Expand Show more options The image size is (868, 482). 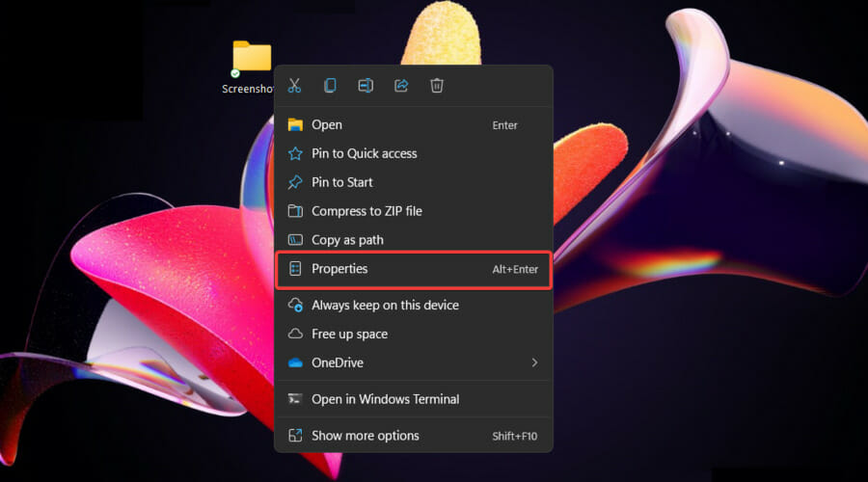click(365, 436)
